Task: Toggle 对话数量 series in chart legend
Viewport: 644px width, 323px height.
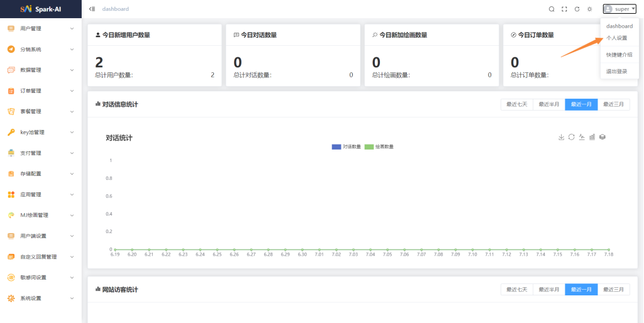Action: pos(347,146)
